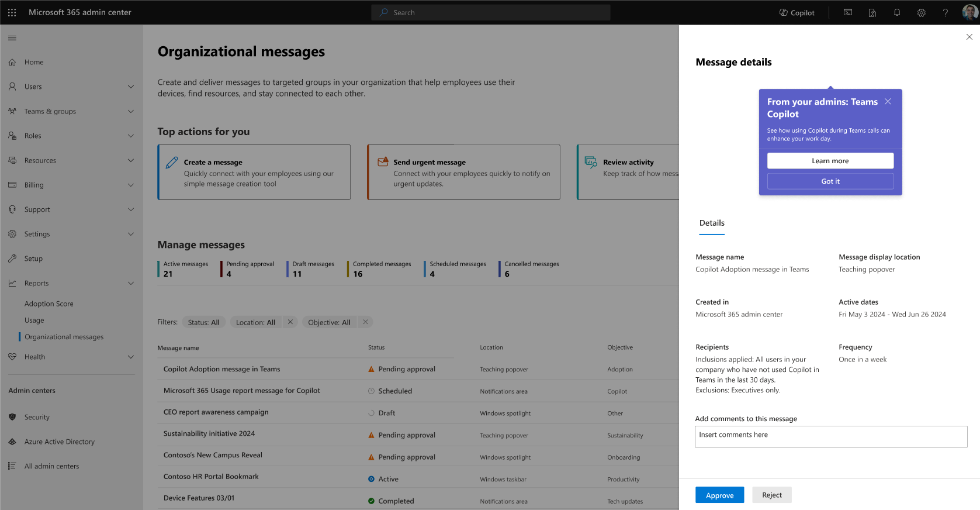980x510 pixels.
Task: Open Copilot in the top bar
Action: click(797, 12)
